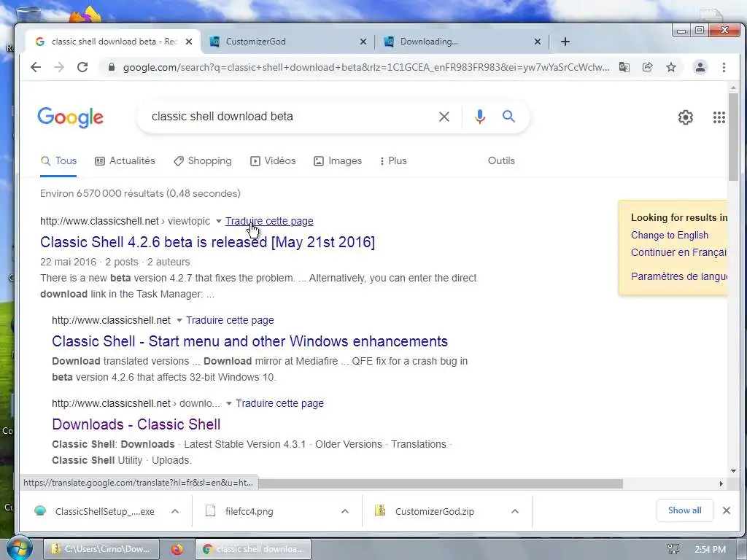Click first Traduire cette page link
The image size is (747, 560).
pyautogui.click(x=269, y=222)
